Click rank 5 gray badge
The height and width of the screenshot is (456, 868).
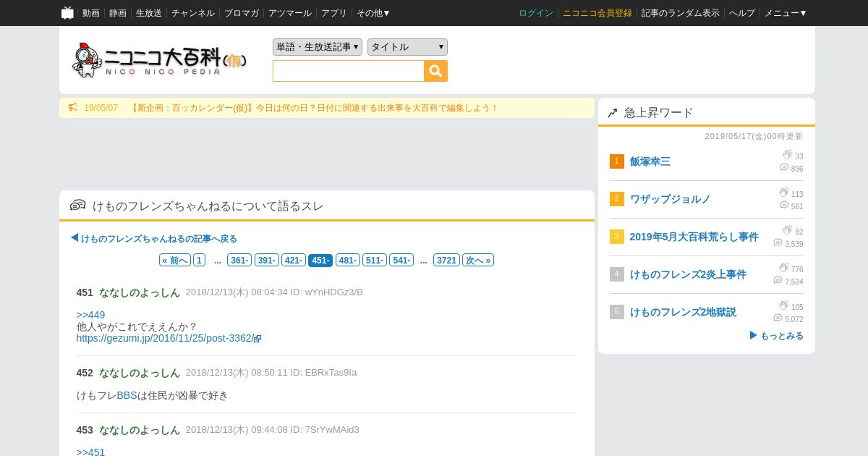pyautogui.click(x=616, y=312)
